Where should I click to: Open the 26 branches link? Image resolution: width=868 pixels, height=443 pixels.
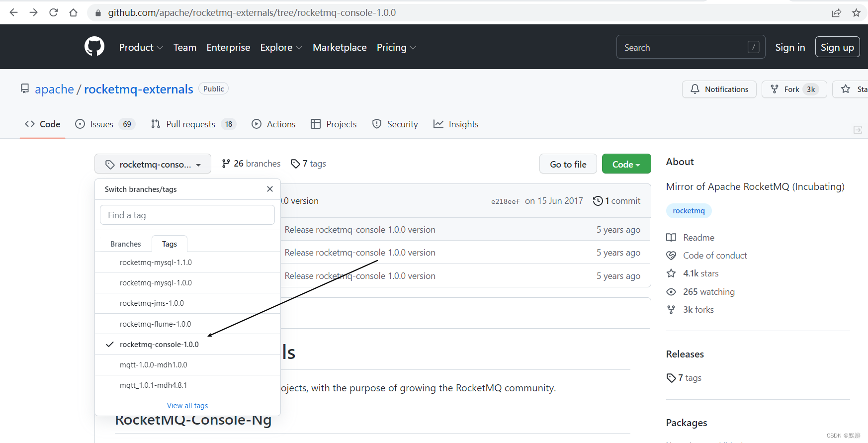(251, 164)
